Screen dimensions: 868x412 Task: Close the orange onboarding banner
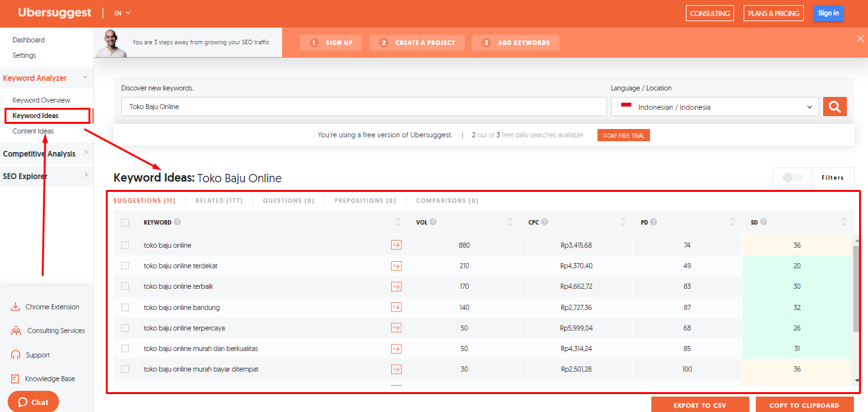(860, 39)
